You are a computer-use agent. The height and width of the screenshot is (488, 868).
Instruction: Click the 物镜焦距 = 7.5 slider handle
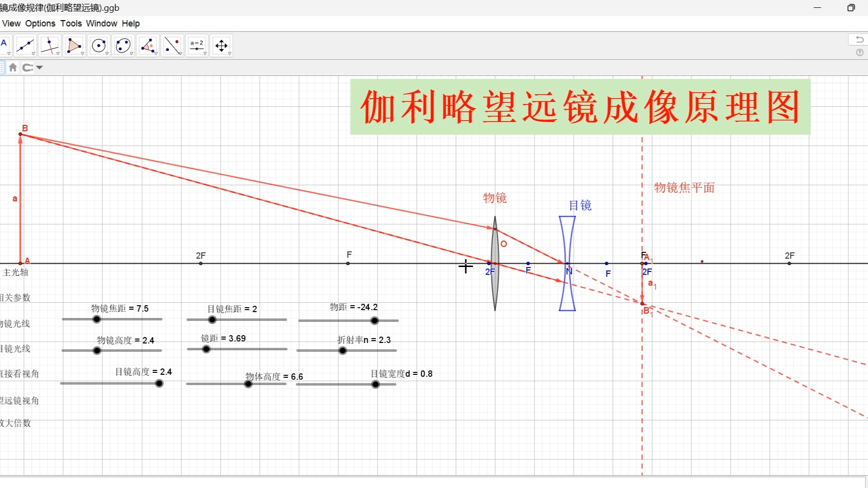97,319
